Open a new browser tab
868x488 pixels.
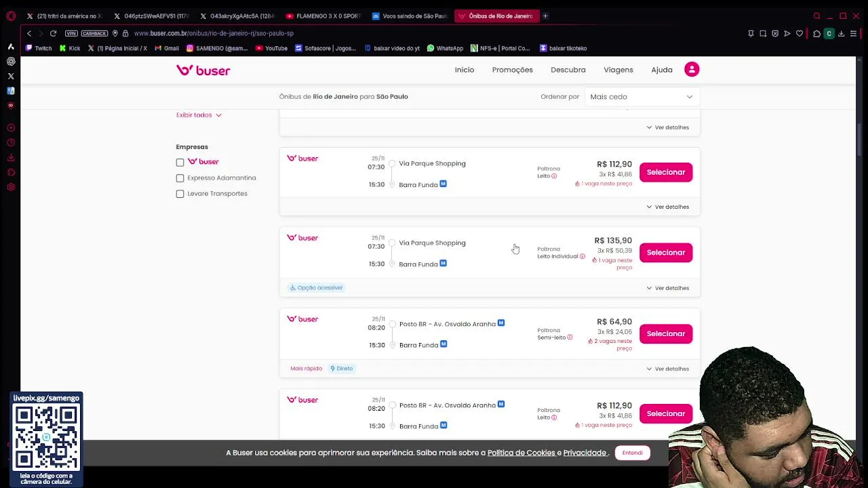click(x=545, y=16)
